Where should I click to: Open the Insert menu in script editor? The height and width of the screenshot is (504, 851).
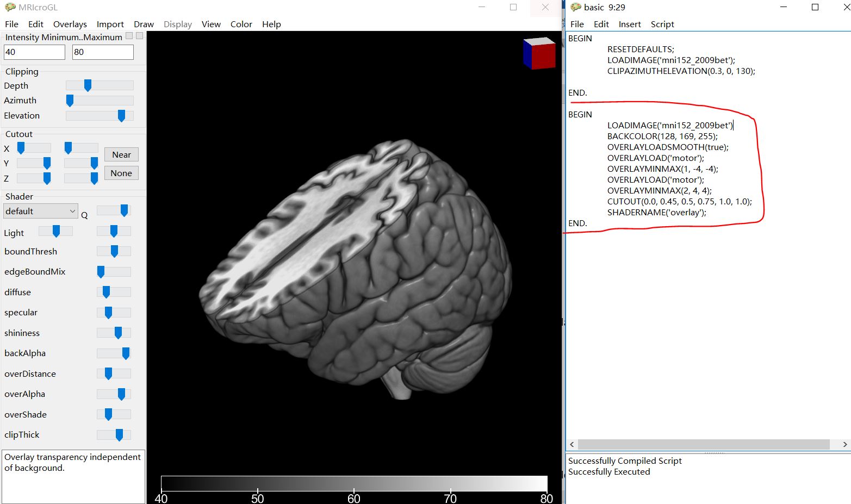[629, 24]
